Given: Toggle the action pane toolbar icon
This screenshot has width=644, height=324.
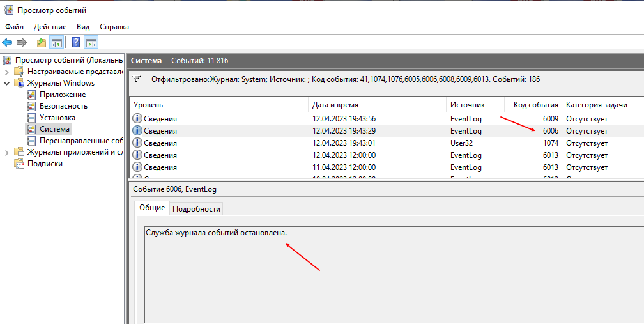Looking at the screenshot, I should [91, 42].
